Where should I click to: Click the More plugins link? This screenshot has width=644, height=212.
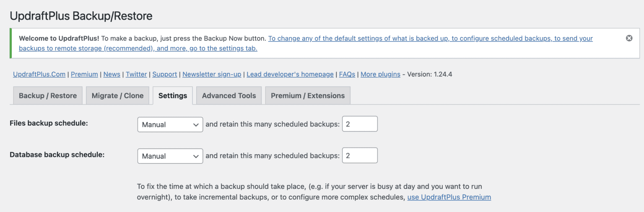click(x=380, y=74)
